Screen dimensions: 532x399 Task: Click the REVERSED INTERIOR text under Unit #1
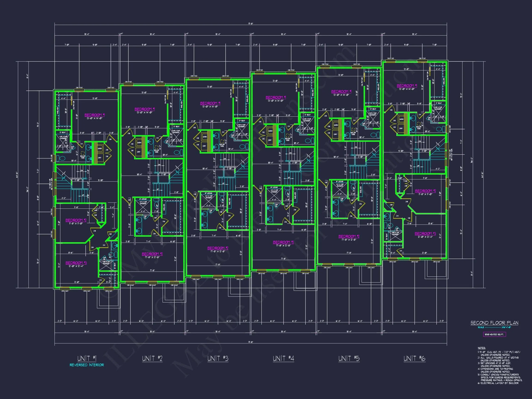pos(87,365)
